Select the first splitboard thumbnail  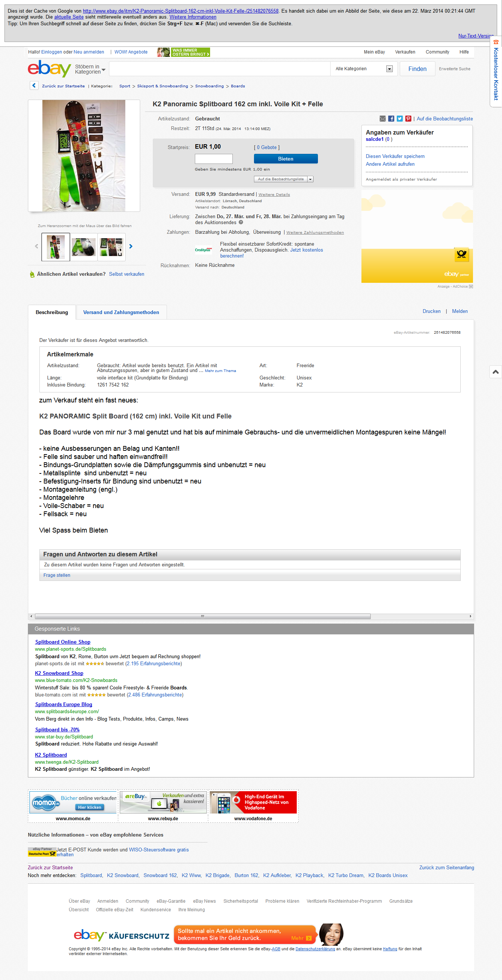(x=55, y=247)
